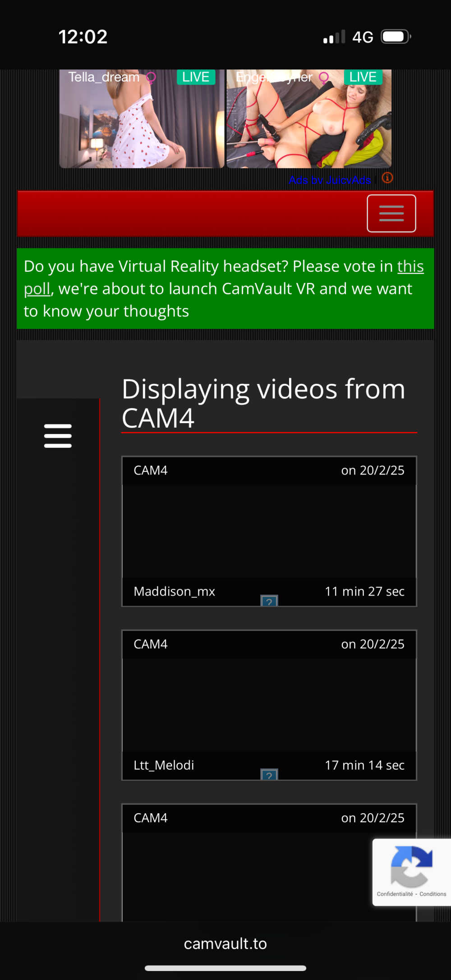Tap the question-mark placeholder on Maddison_mx card
The width and height of the screenshot is (451, 980).
(269, 601)
